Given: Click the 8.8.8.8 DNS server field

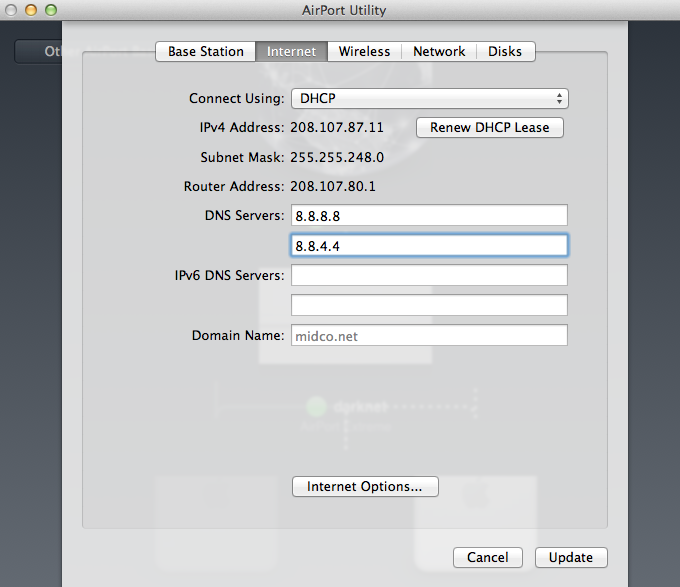Looking at the screenshot, I should 429,215.
